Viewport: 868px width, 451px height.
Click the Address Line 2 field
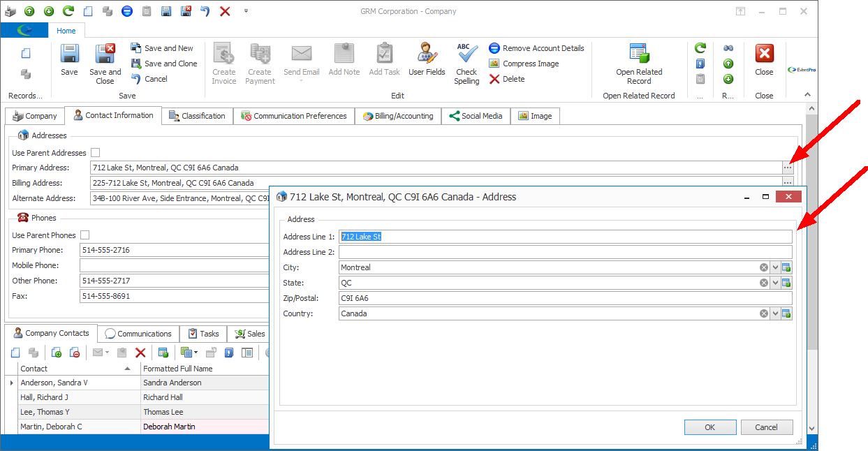click(566, 252)
